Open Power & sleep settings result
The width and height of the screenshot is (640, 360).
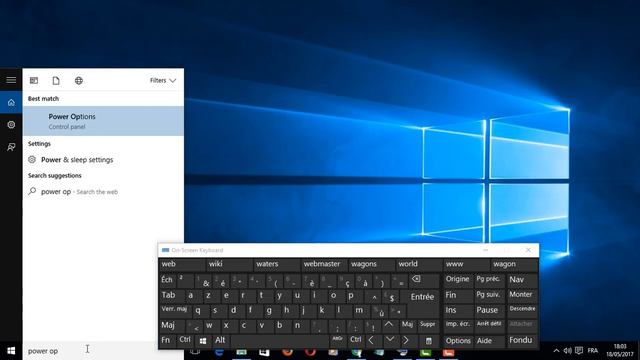(103, 160)
